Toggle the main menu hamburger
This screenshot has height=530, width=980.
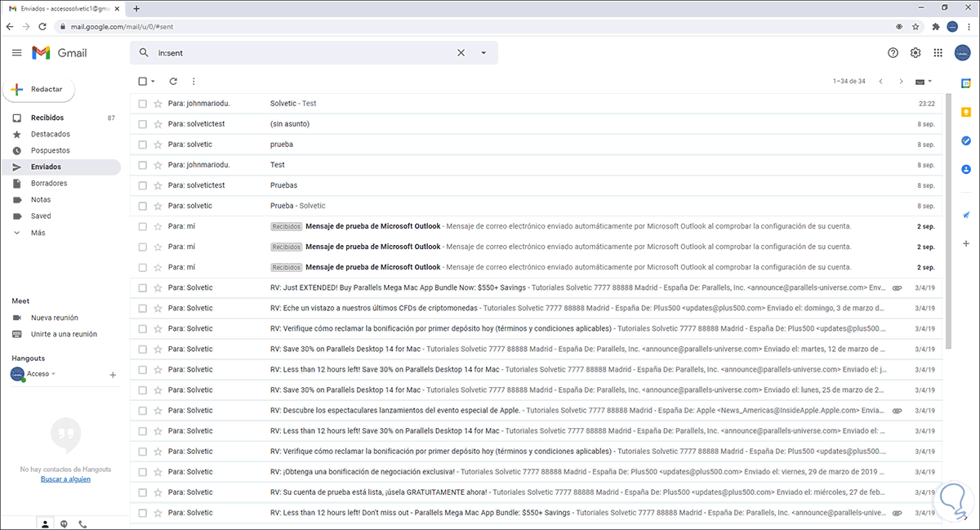coord(17,53)
